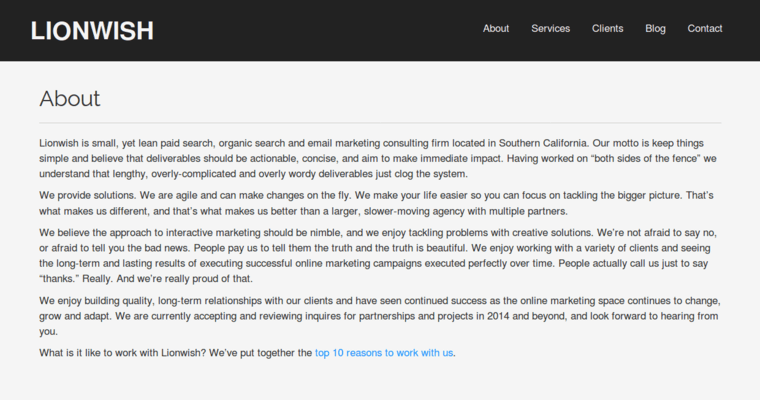Click the paragraph starting 'We enjoy building quality'
The image size is (760, 400).
(x=380, y=316)
